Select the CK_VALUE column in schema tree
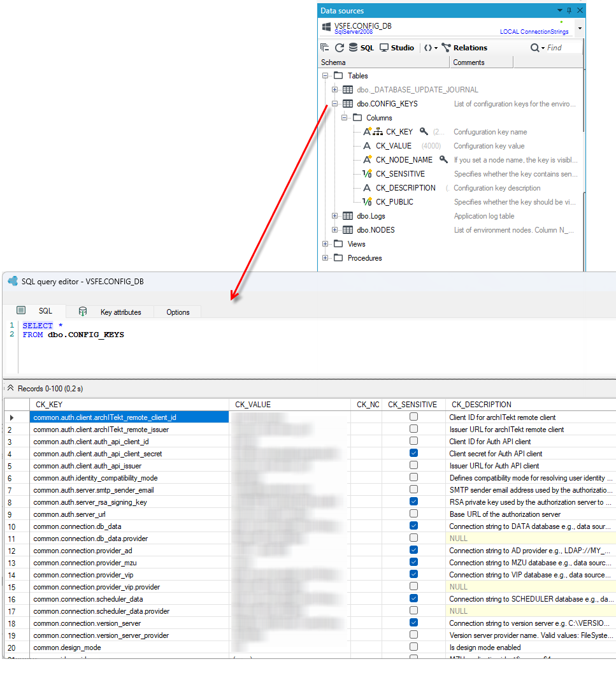 click(394, 146)
